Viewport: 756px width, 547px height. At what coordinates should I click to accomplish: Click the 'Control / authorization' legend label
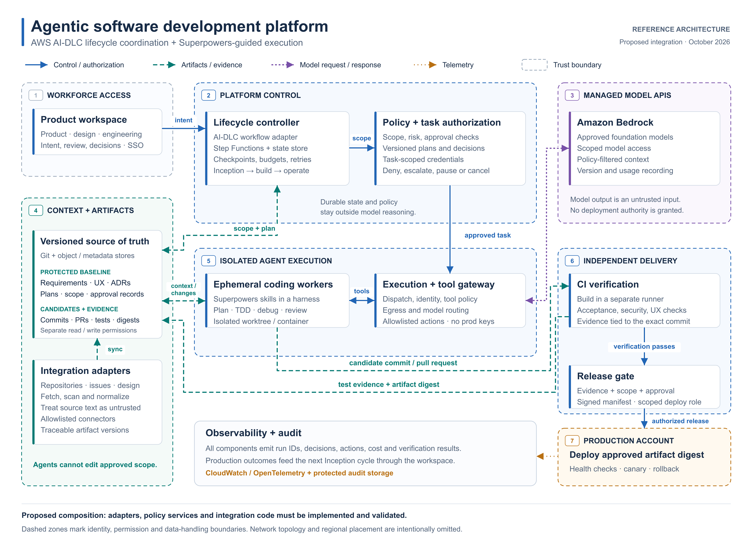pos(89,65)
